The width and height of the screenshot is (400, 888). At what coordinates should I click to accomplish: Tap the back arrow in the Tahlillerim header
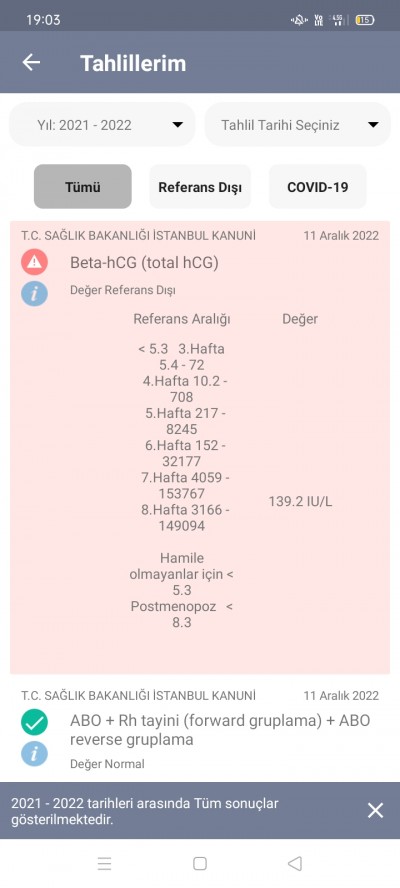pyautogui.click(x=32, y=62)
